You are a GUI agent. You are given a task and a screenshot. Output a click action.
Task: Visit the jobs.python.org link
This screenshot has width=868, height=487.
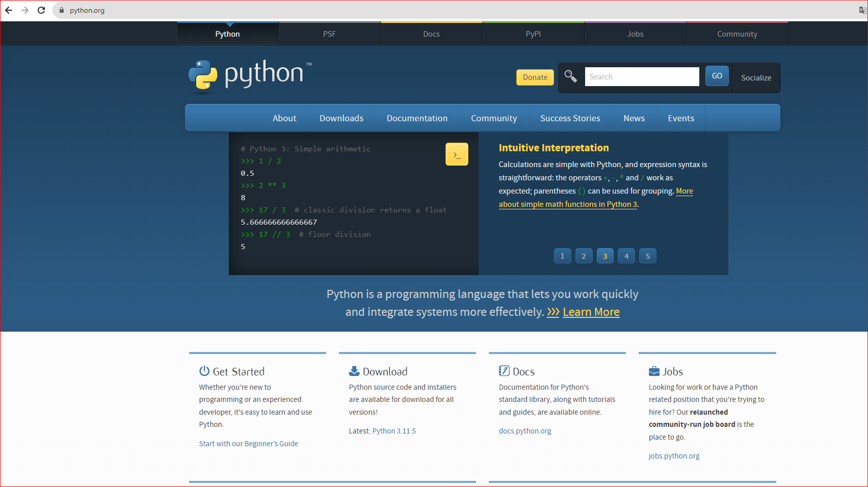pos(674,456)
